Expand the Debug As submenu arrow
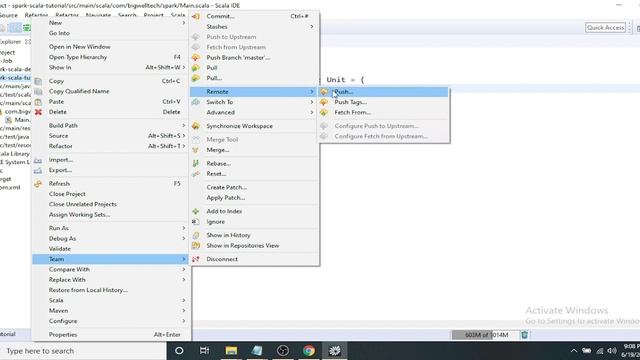This screenshot has width=640, height=360. [184, 238]
